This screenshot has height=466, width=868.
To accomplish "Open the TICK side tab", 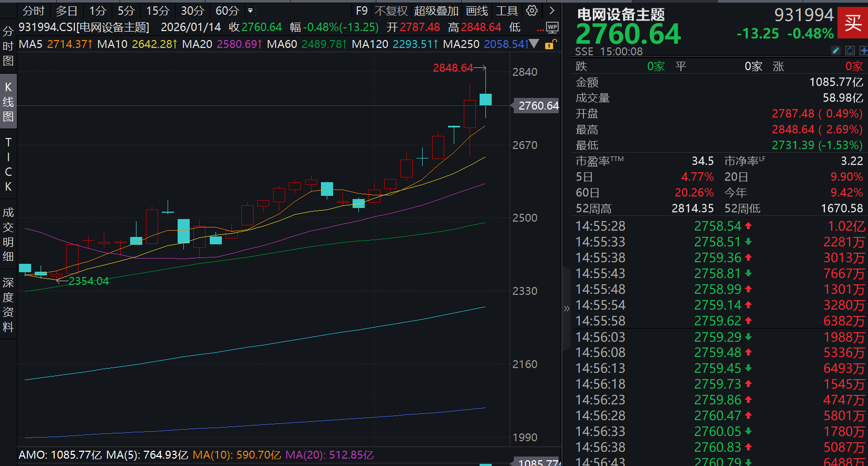I will tap(8, 164).
